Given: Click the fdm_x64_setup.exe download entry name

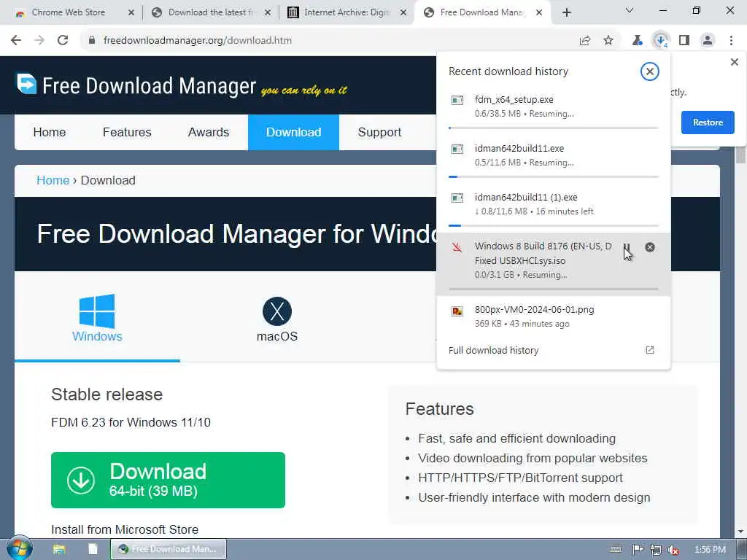Looking at the screenshot, I should coord(514,99).
